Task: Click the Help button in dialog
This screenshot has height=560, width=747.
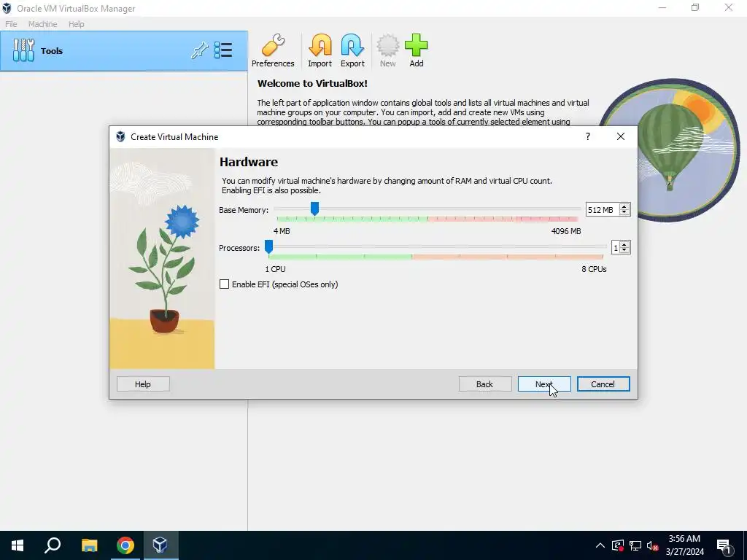Action: click(x=143, y=384)
